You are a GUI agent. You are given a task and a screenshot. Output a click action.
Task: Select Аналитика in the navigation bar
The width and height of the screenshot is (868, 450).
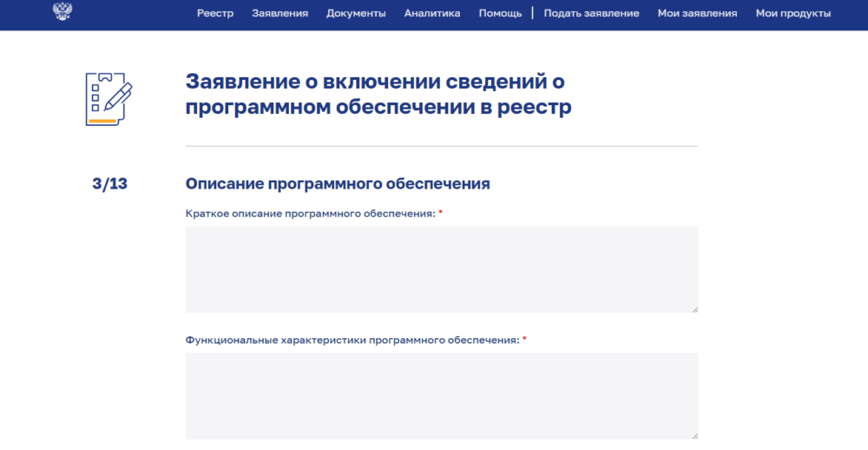pos(431,13)
